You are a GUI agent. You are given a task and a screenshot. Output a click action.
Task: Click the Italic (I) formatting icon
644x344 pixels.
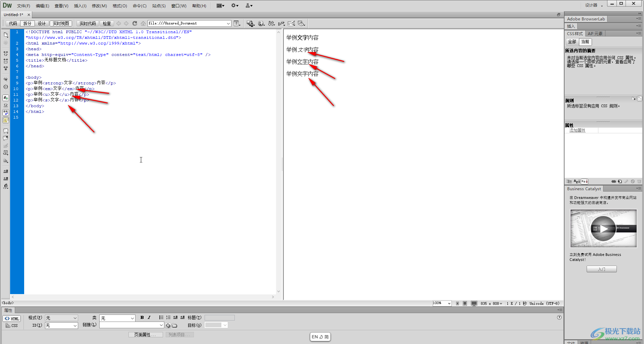[x=149, y=318]
